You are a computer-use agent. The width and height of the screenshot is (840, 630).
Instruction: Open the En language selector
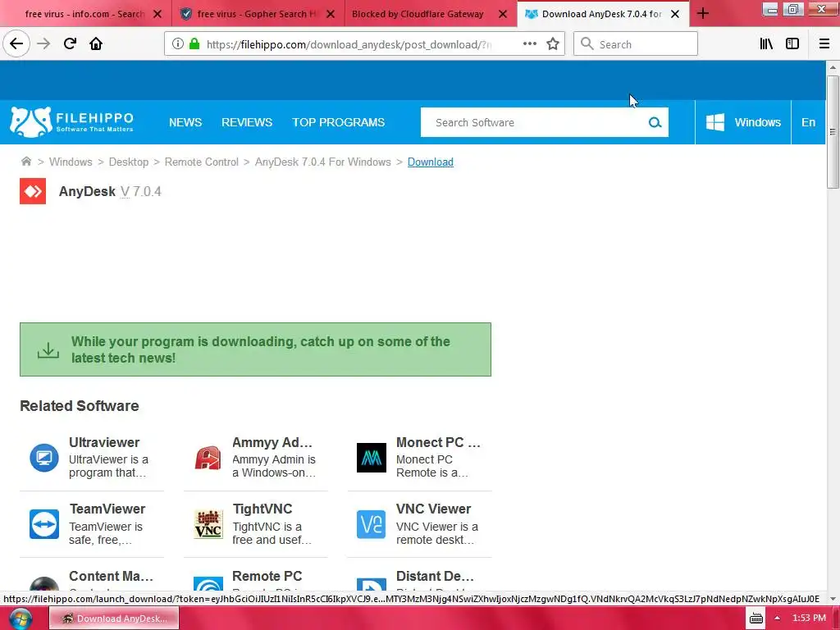click(808, 122)
